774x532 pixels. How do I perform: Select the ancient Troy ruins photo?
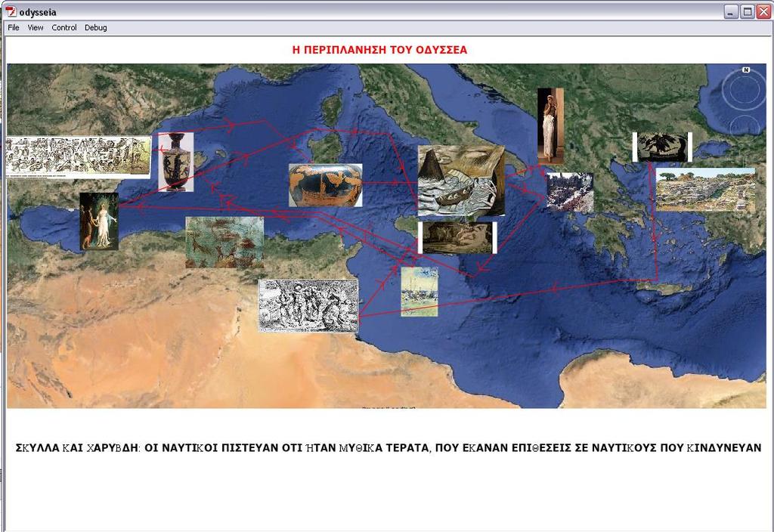pyautogui.click(x=705, y=190)
